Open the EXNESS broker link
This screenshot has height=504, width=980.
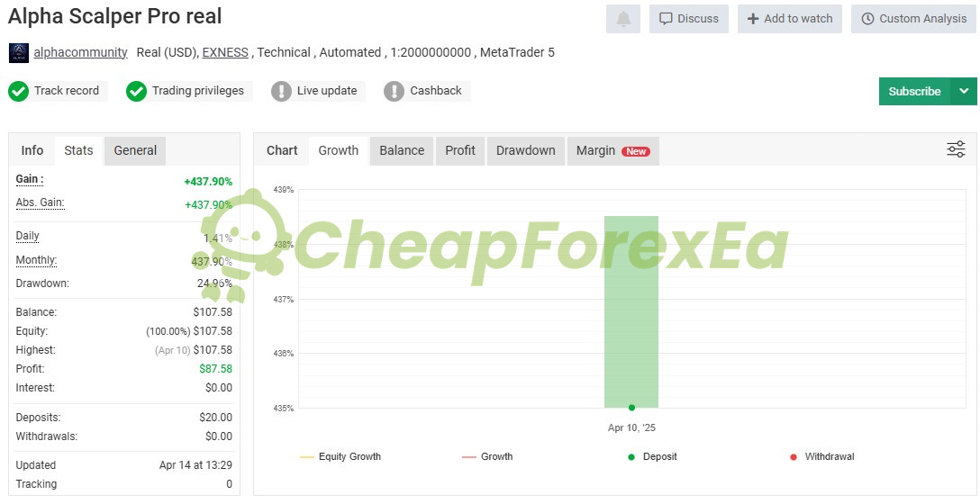tap(225, 52)
